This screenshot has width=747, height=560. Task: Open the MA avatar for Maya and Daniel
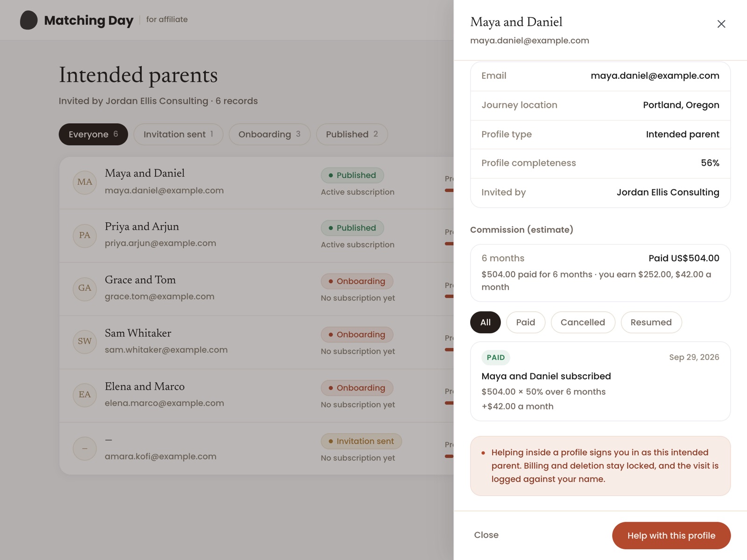click(x=85, y=182)
